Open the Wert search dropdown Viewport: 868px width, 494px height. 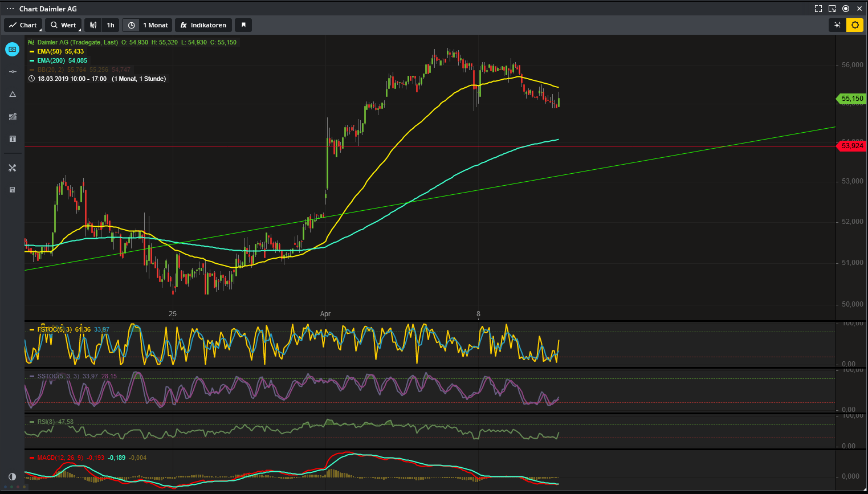click(63, 25)
